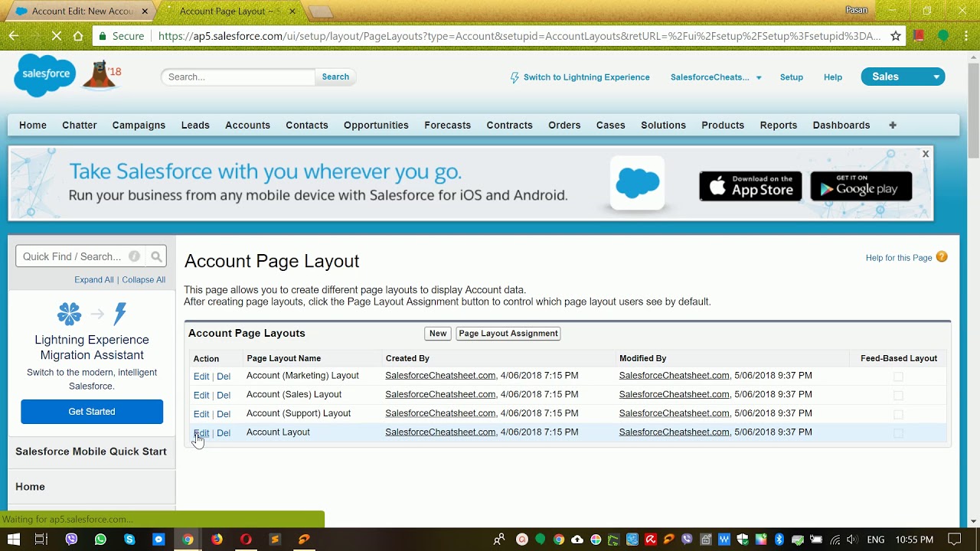Open the Opportunities tab

coord(376,126)
